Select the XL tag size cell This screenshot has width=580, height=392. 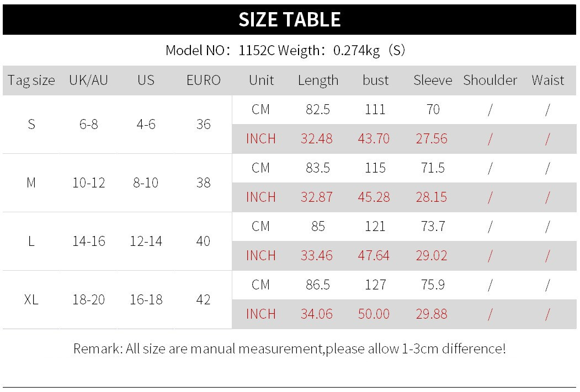[31, 300]
